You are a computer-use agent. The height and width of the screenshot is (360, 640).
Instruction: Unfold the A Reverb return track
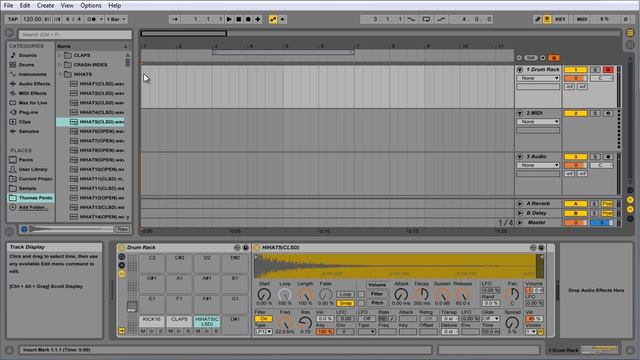[520, 203]
